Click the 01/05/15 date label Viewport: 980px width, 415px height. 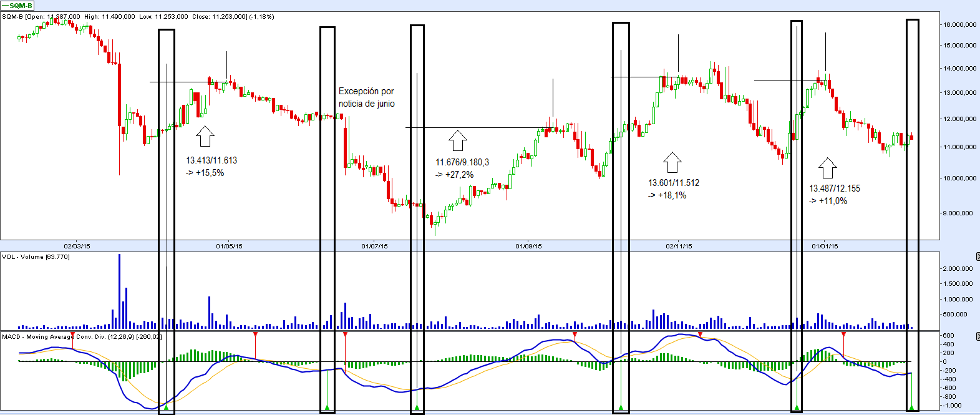230,247
